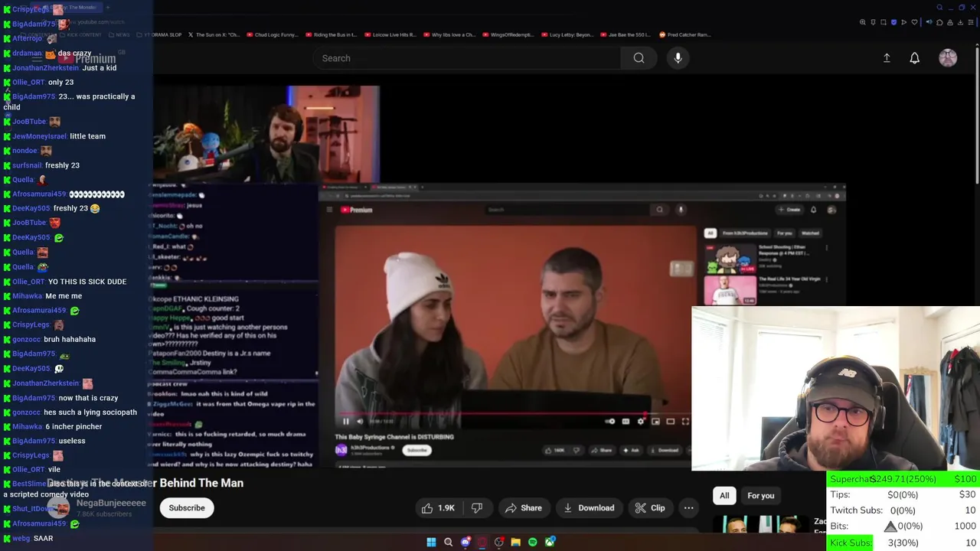This screenshot has width=980, height=551.
Task: Click the Download button below video
Action: click(589, 508)
